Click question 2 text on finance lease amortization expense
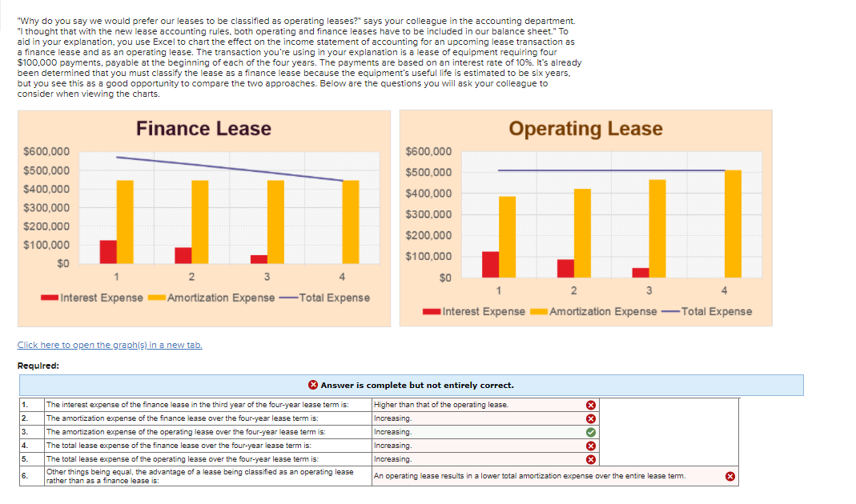 [x=183, y=418]
